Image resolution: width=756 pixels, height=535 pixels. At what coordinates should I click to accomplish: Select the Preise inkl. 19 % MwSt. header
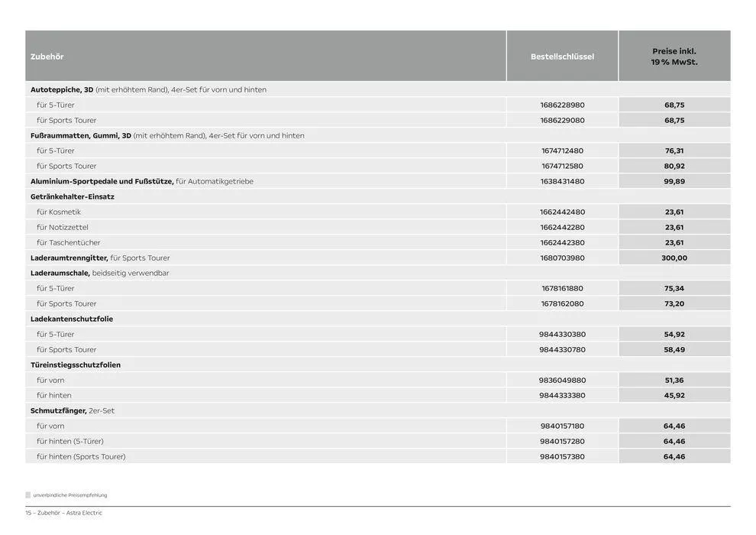674,57
